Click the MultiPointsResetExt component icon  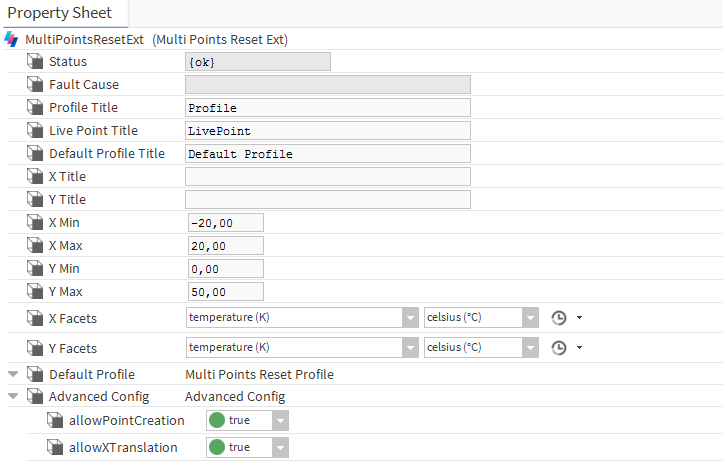tap(11, 39)
